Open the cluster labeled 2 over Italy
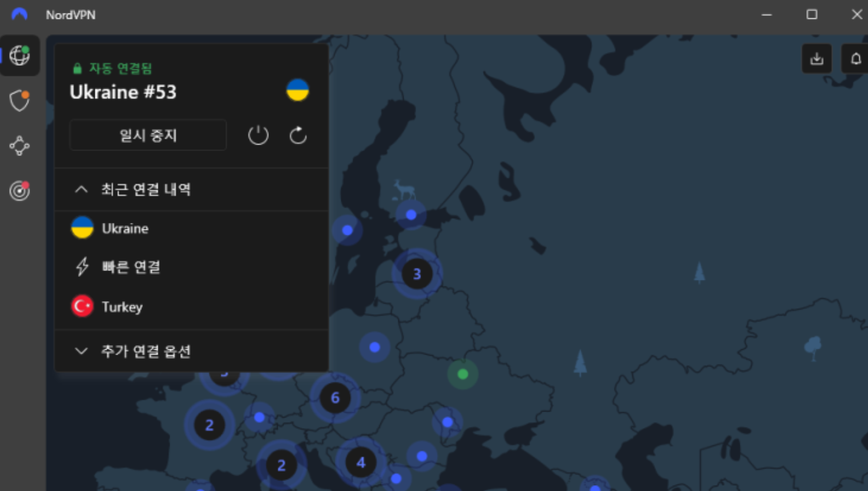868x491 pixels. click(281, 465)
